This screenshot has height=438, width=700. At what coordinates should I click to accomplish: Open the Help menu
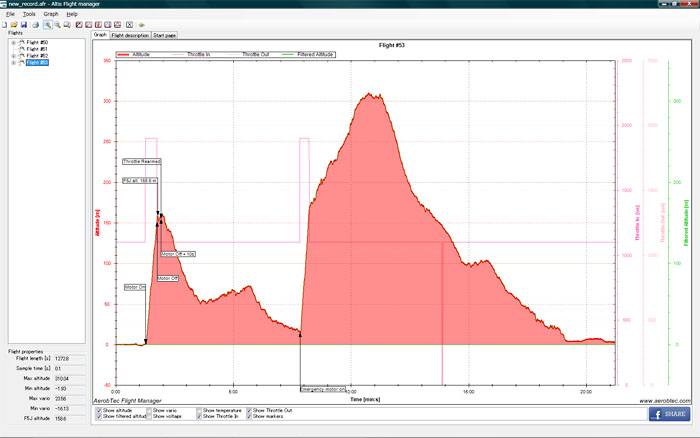(72, 14)
